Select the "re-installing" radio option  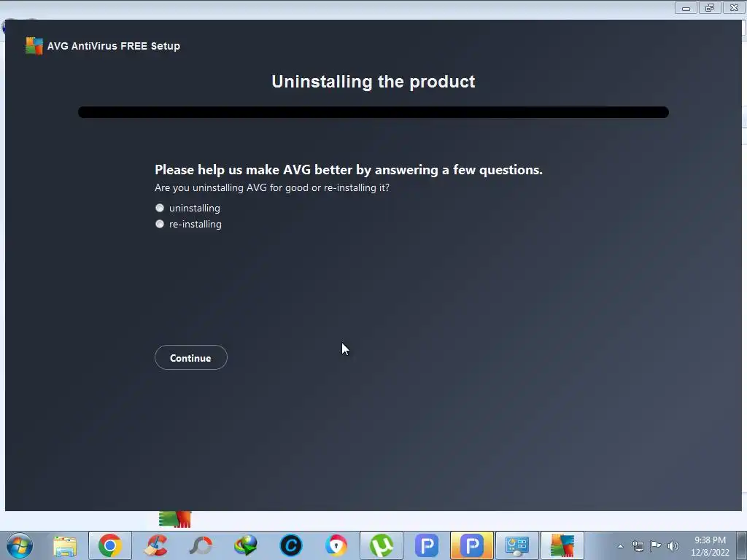(x=160, y=224)
